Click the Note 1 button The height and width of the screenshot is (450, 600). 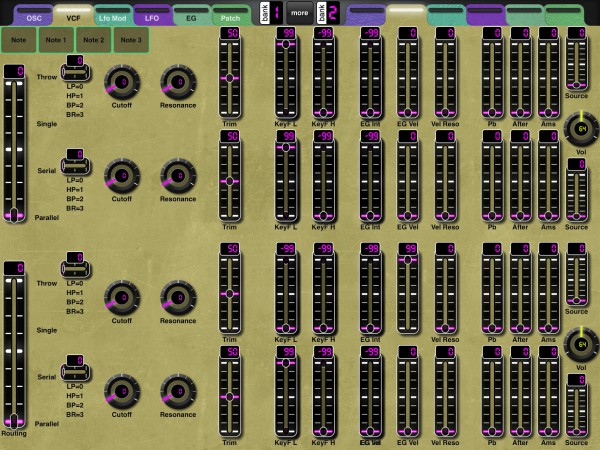pos(56,40)
